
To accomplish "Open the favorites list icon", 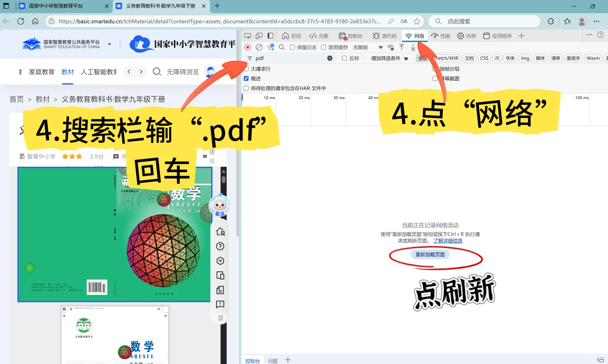I will click(x=567, y=21).
